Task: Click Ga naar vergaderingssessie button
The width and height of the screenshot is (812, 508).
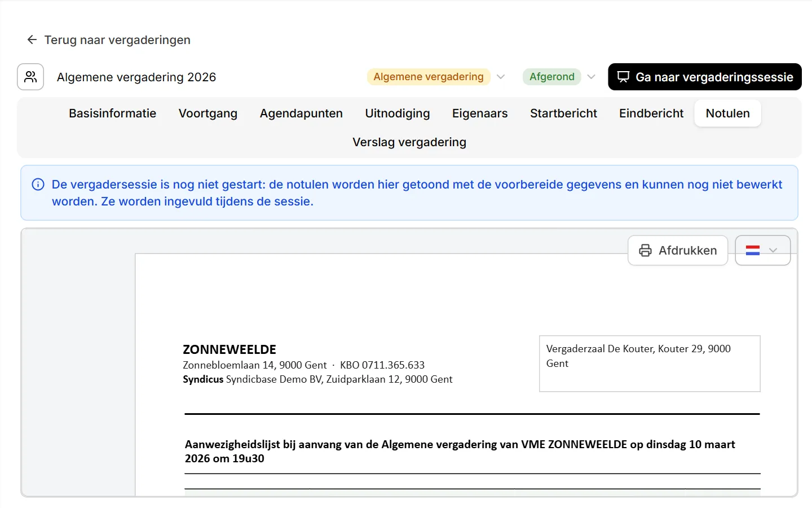Action: (705, 77)
